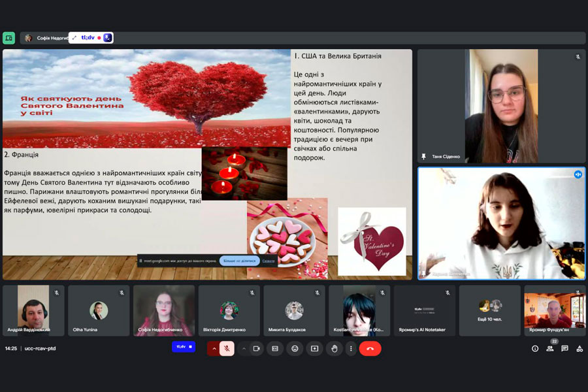Viewport: 588px width, 392px height.
Task: Click the hide link in sharing bar
Action: coord(269,261)
